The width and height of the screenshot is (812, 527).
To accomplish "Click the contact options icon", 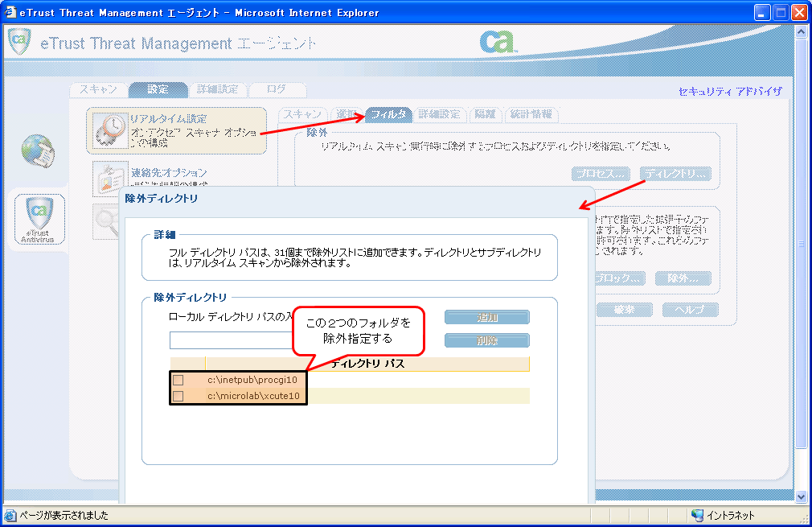I will click(x=110, y=179).
